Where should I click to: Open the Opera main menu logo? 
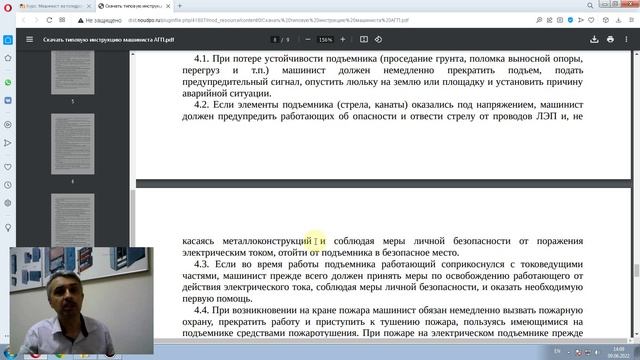click(x=7, y=7)
